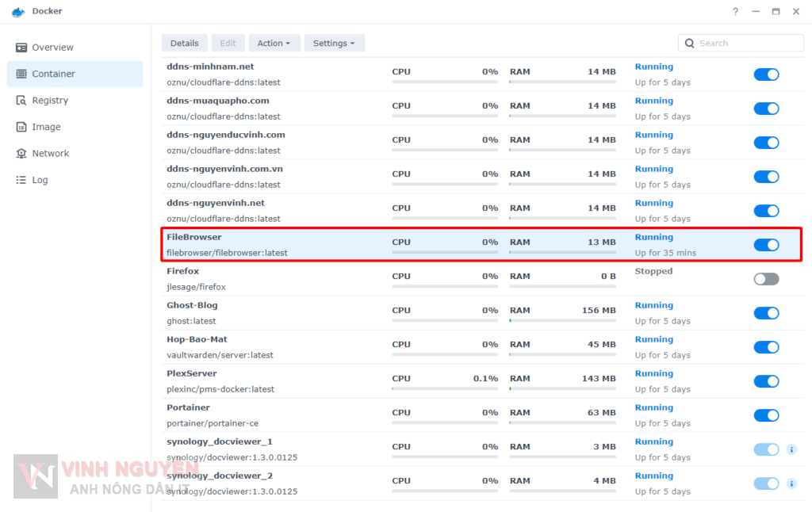The image size is (812, 512).
Task: Click the search magnifier in search box
Action: pyautogui.click(x=689, y=43)
